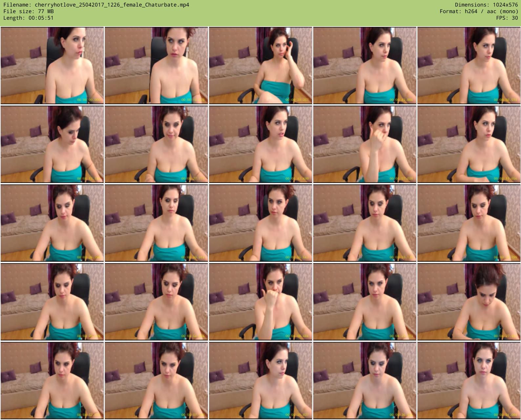Screen dimensions: 521x420
Task: Open the last thumbnail in the first row
Action: 469,66
